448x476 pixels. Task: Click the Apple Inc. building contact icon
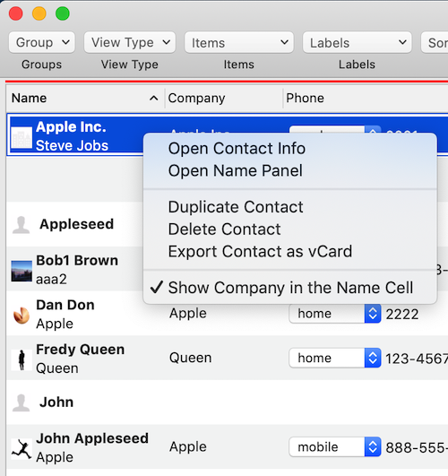(22, 137)
